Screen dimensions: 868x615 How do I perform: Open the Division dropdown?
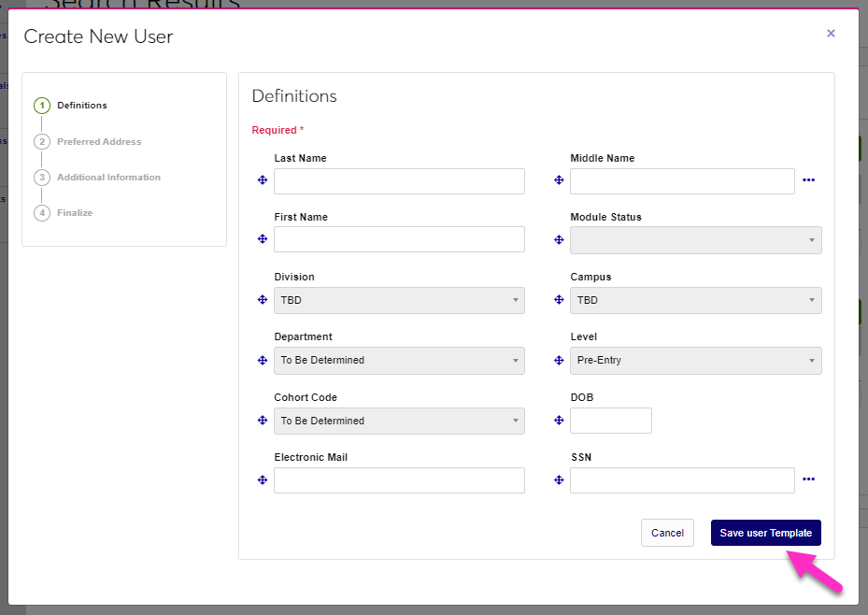coord(399,300)
